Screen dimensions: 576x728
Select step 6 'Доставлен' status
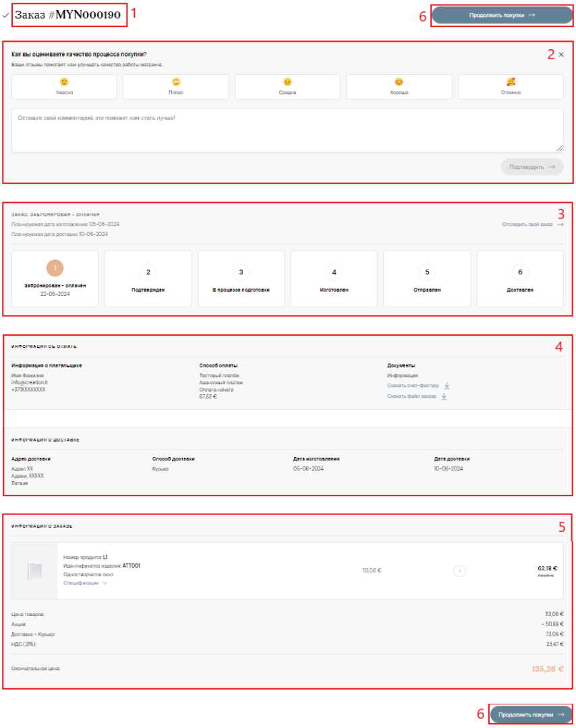tap(520, 278)
